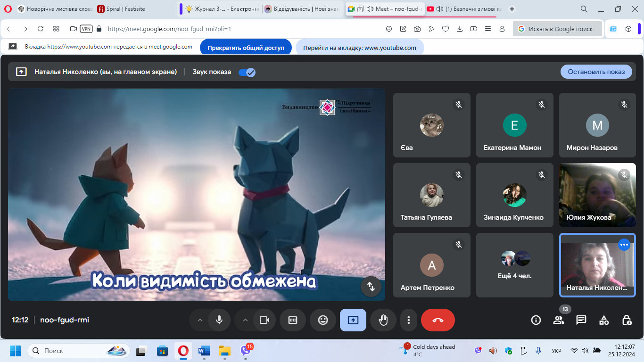Viewport: 644px width, 362px height.
Task: Click Прекратить общий доступ button
Action: click(x=246, y=48)
